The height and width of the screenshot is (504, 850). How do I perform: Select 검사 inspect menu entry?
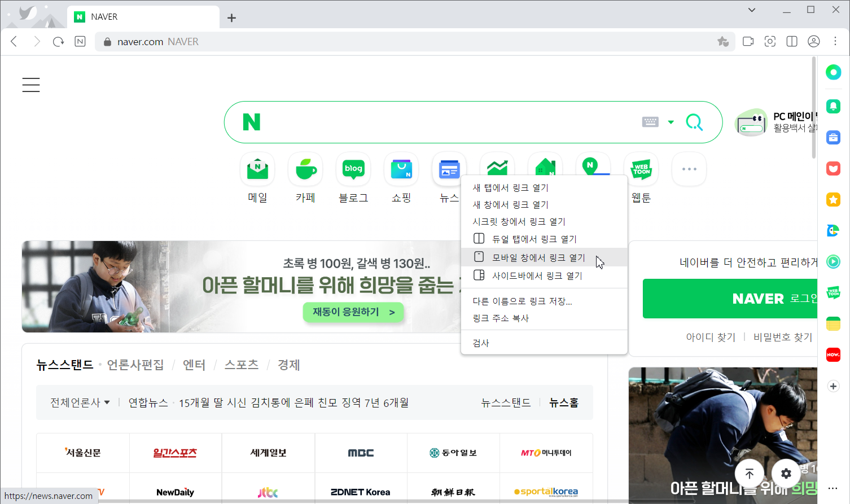point(544,343)
